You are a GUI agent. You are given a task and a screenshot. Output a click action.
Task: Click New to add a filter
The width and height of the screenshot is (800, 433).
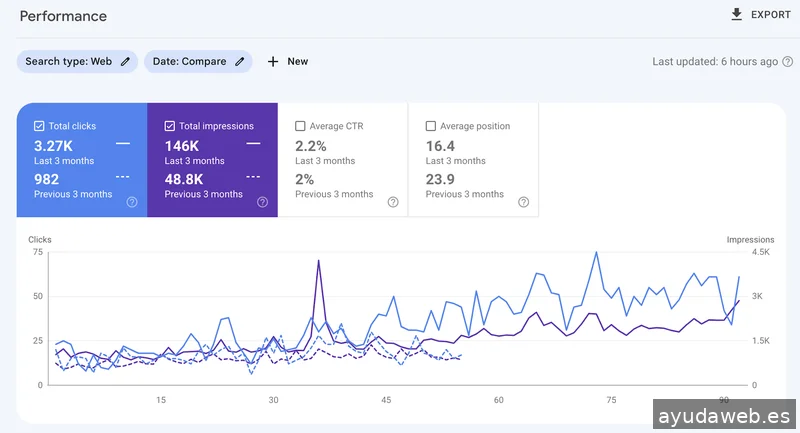click(297, 62)
